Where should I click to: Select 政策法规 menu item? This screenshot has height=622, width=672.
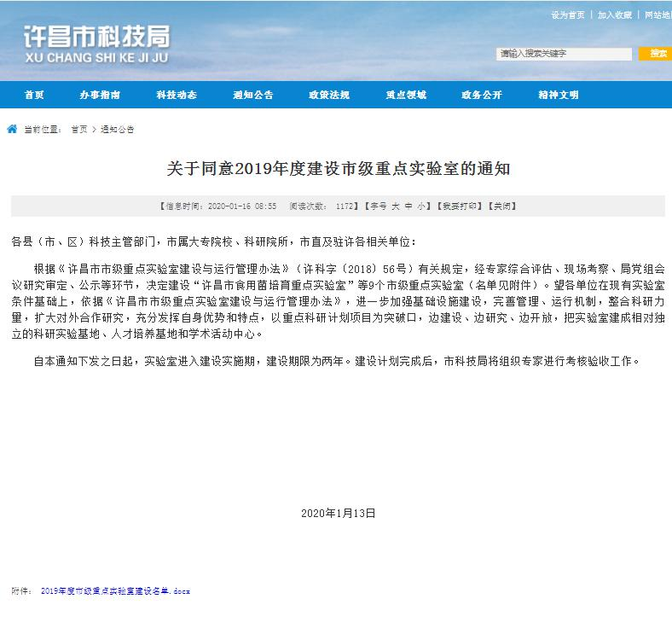coord(329,95)
